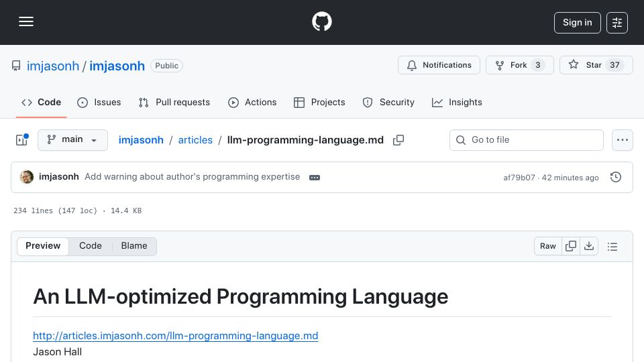This screenshot has height=362, width=644.
Task: Select the Code view toggle
Action: tap(91, 246)
